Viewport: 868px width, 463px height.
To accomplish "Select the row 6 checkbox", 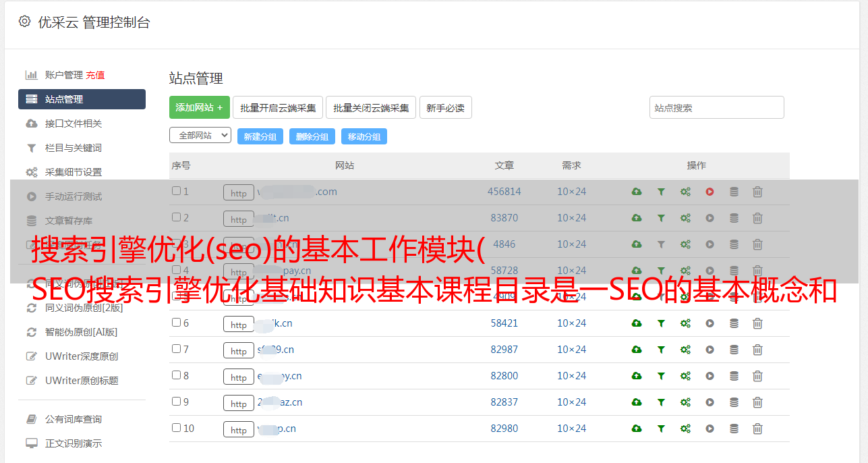I will coord(176,323).
